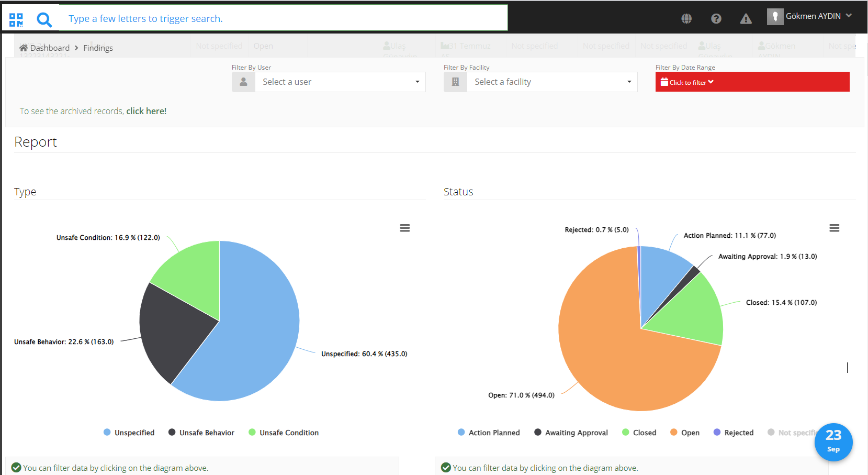Click the Dashboard home breadcrumb icon
This screenshot has height=475, width=868.
click(x=24, y=48)
